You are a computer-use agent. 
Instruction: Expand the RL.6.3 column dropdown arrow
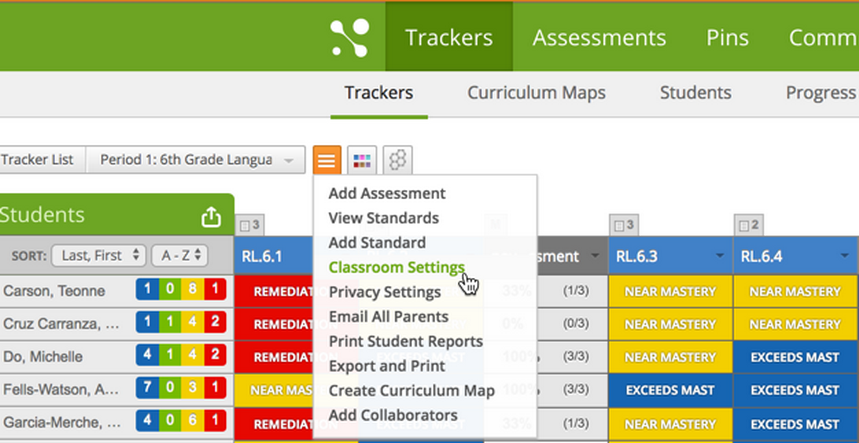coord(719,256)
